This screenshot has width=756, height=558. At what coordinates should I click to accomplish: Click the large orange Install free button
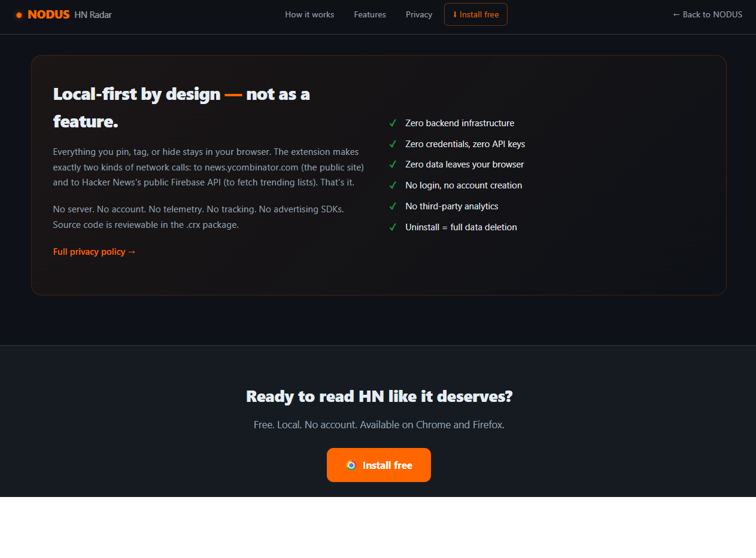[379, 465]
